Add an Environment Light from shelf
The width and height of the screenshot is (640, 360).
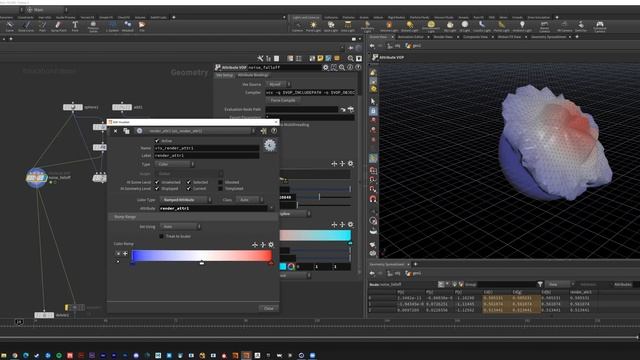pos(431,27)
